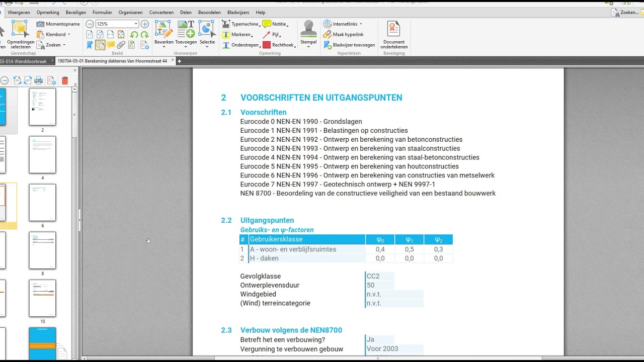Open the Formulier ribbon tab

click(x=103, y=13)
